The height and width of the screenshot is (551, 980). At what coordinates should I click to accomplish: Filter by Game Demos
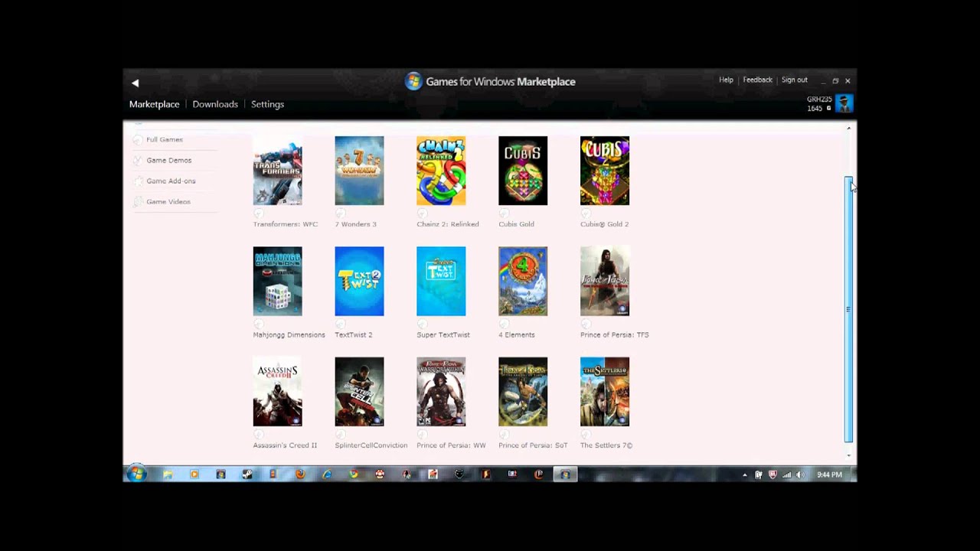[x=169, y=160]
